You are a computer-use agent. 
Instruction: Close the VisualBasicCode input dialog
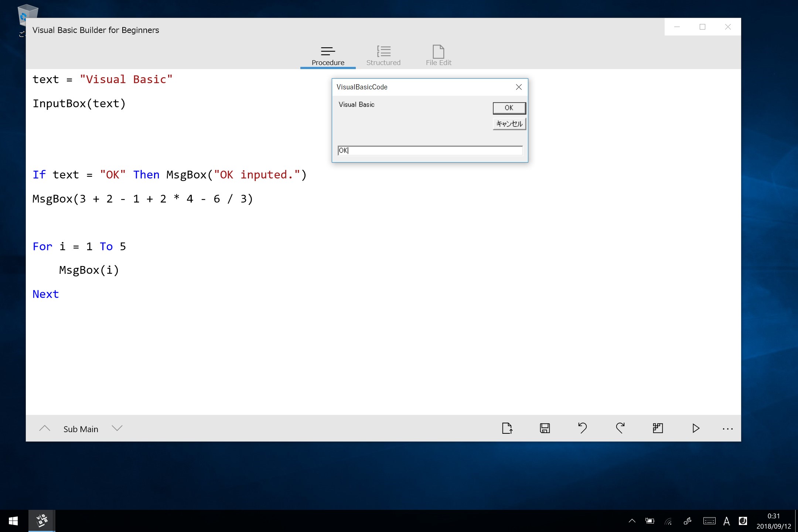(519, 87)
